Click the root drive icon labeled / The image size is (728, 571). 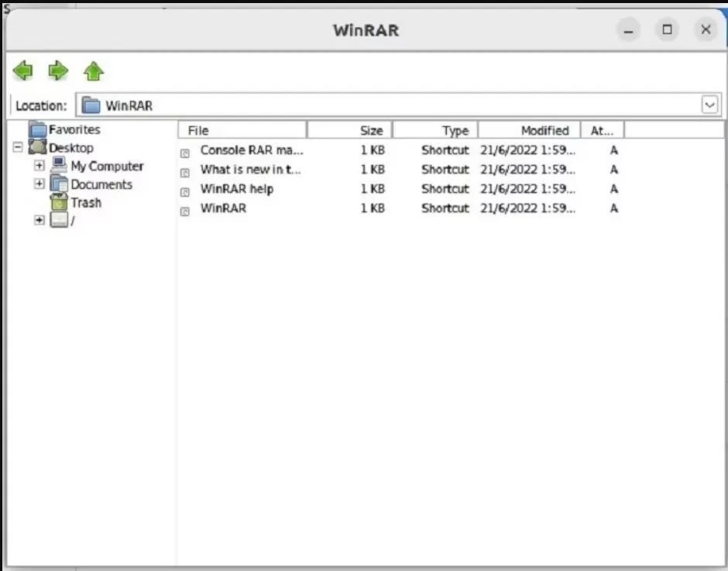59,220
